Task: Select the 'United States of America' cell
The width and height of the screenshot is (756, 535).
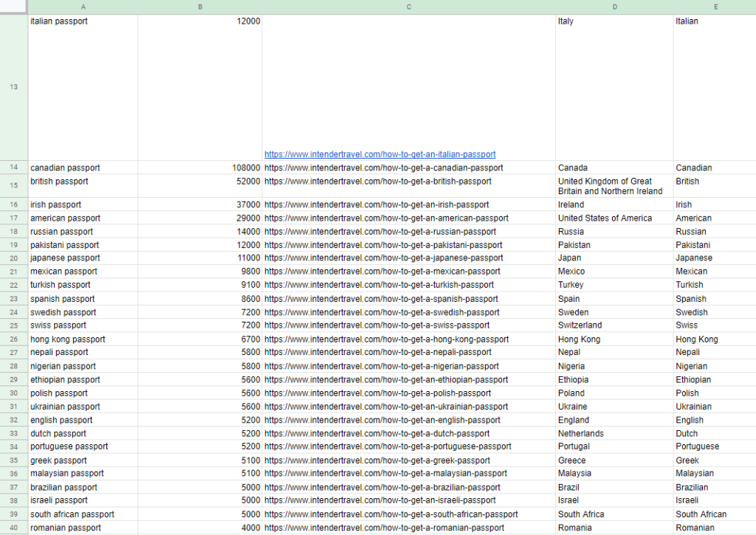Action: 614,218
